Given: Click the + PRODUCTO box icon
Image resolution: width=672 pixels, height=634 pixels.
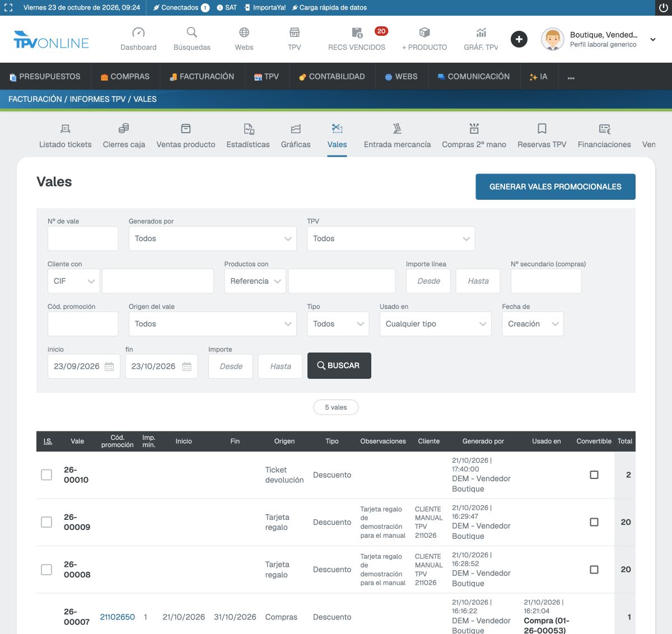Looking at the screenshot, I should [x=424, y=32].
